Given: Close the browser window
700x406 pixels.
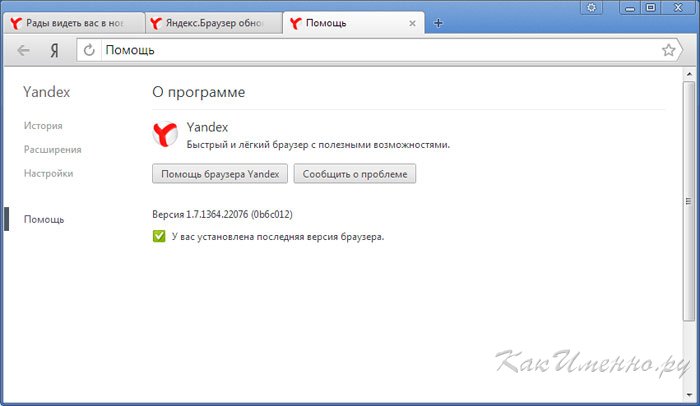Looking at the screenshot, I should (678, 8).
